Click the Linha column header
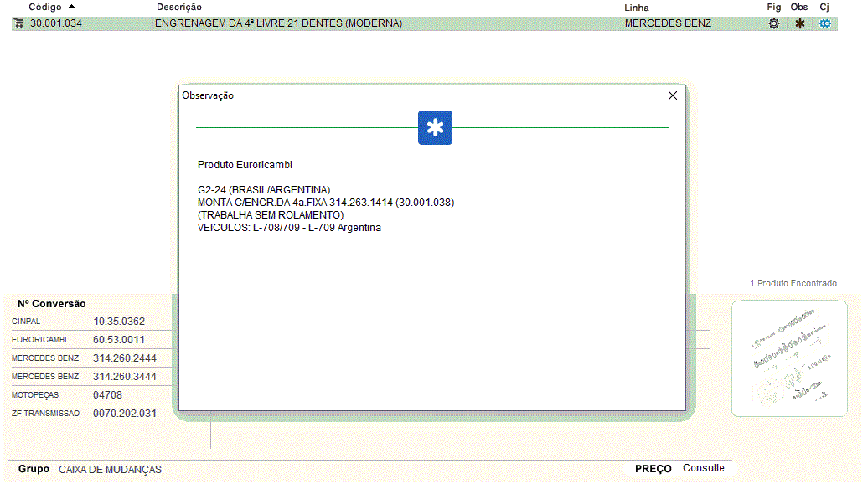 click(x=637, y=7)
